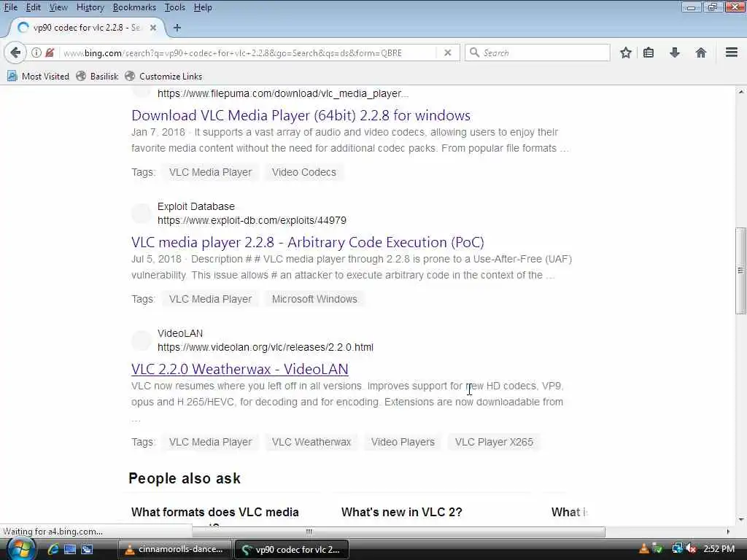Open the View menu
The height and width of the screenshot is (560, 747).
click(x=58, y=7)
